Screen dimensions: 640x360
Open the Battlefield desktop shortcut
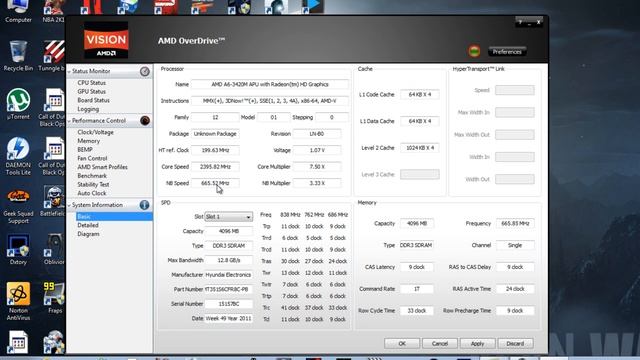coord(53,201)
